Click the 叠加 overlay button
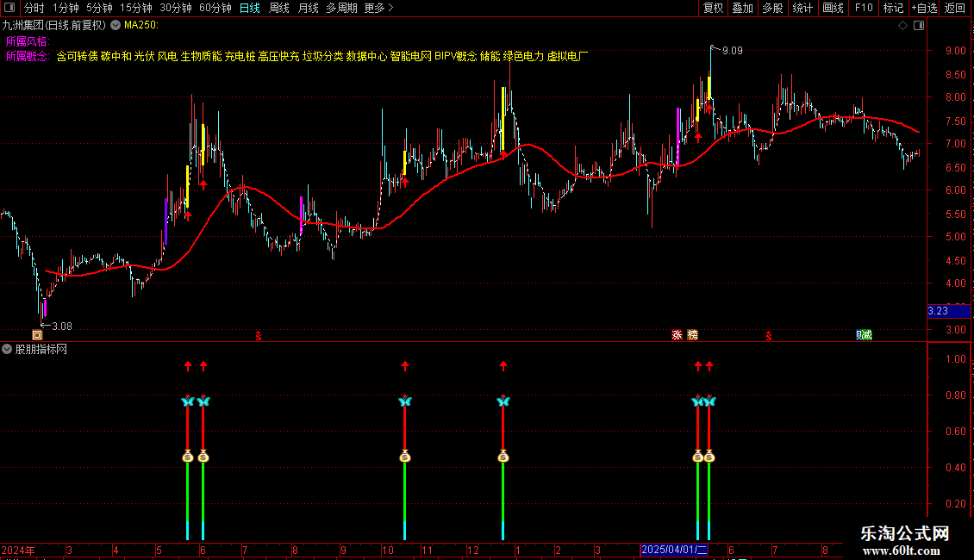 pyautogui.click(x=742, y=8)
